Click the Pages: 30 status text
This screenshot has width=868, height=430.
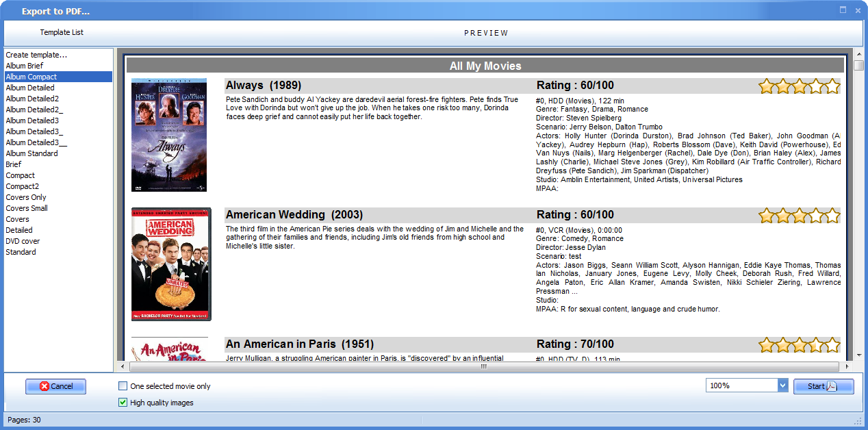24,420
